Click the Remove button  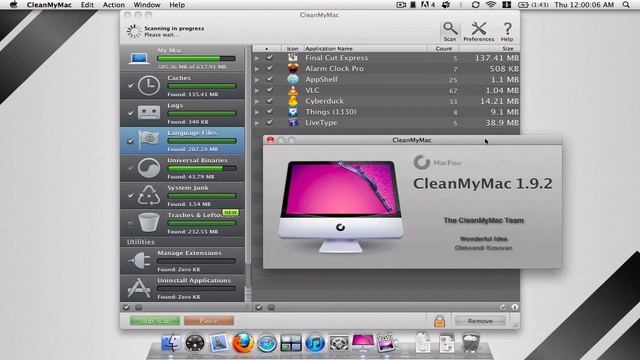click(x=480, y=321)
